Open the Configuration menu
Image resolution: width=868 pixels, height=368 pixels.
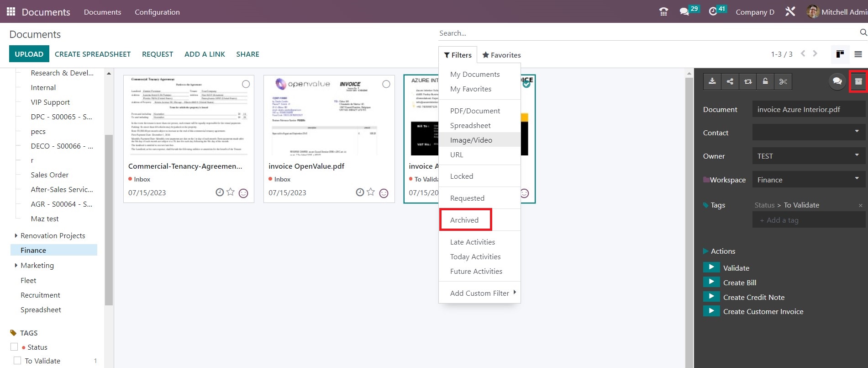[157, 12]
